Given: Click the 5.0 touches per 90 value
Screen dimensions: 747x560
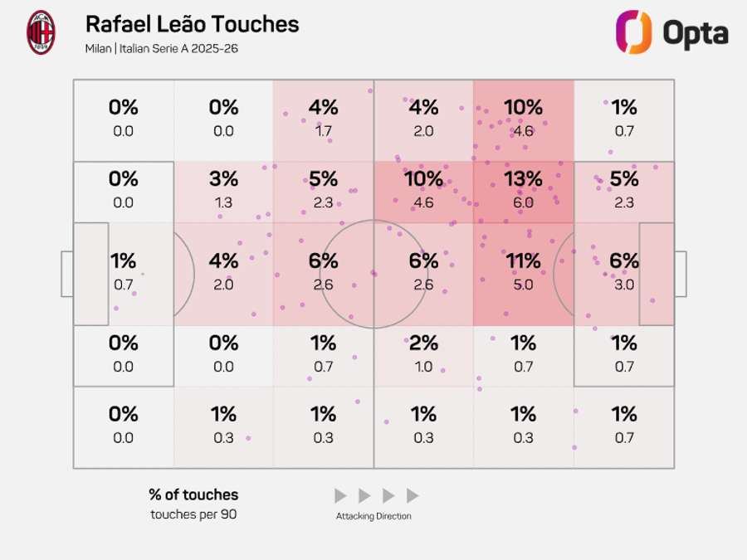Looking at the screenshot, I should click(523, 285).
